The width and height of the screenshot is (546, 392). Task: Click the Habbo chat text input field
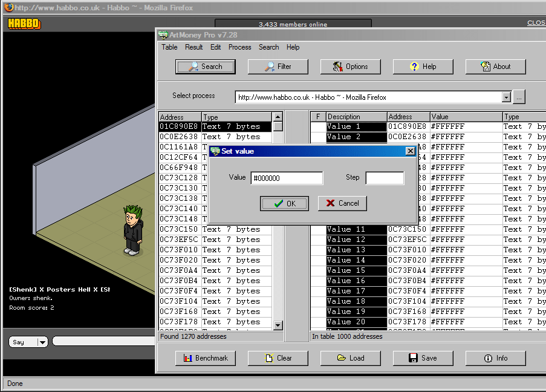click(104, 341)
